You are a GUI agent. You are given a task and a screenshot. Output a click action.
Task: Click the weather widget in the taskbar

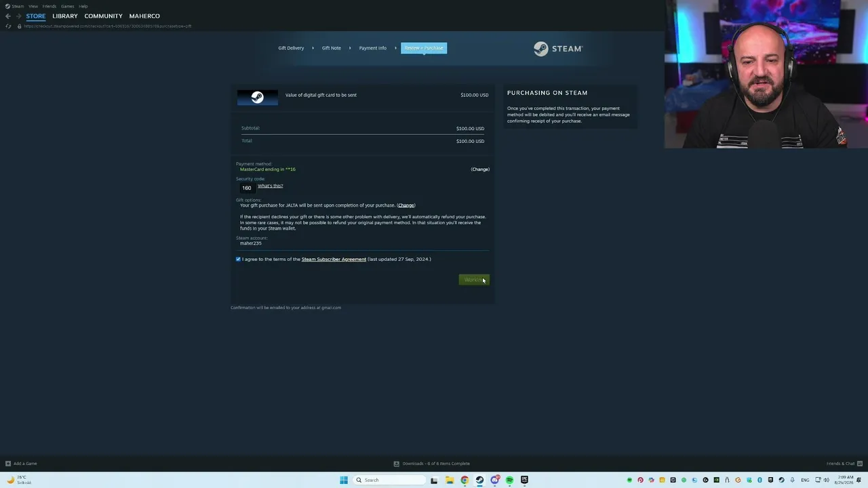pyautogui.click(x=19, y=480)
